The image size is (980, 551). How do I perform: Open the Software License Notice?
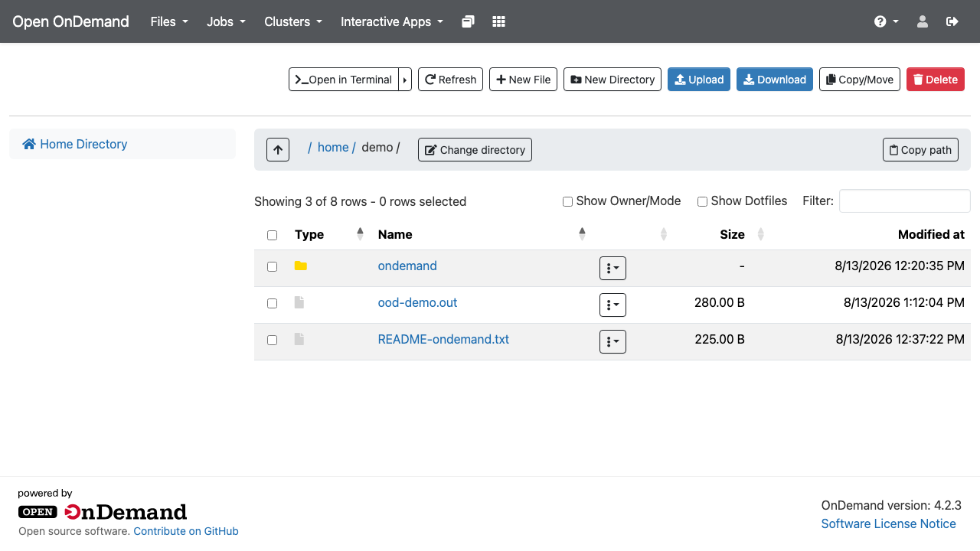888,523
